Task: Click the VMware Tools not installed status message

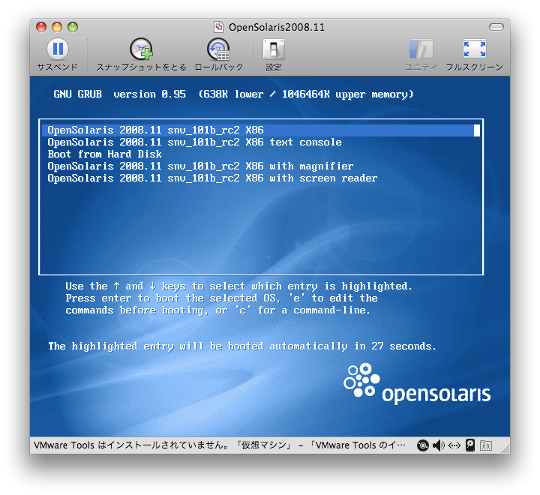Action: tap(220, 445)
